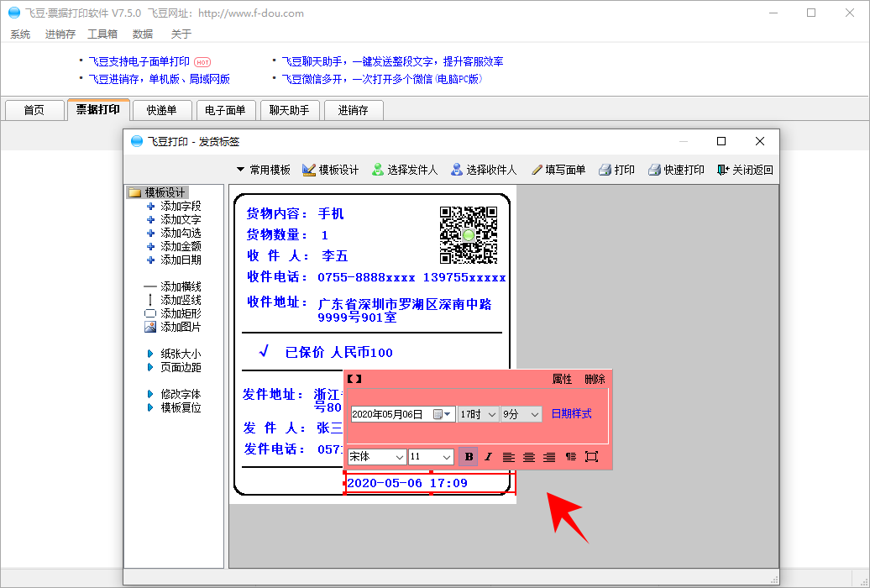
Task: Click the fit-frame icon in popup toolbar
Action: 591,457
